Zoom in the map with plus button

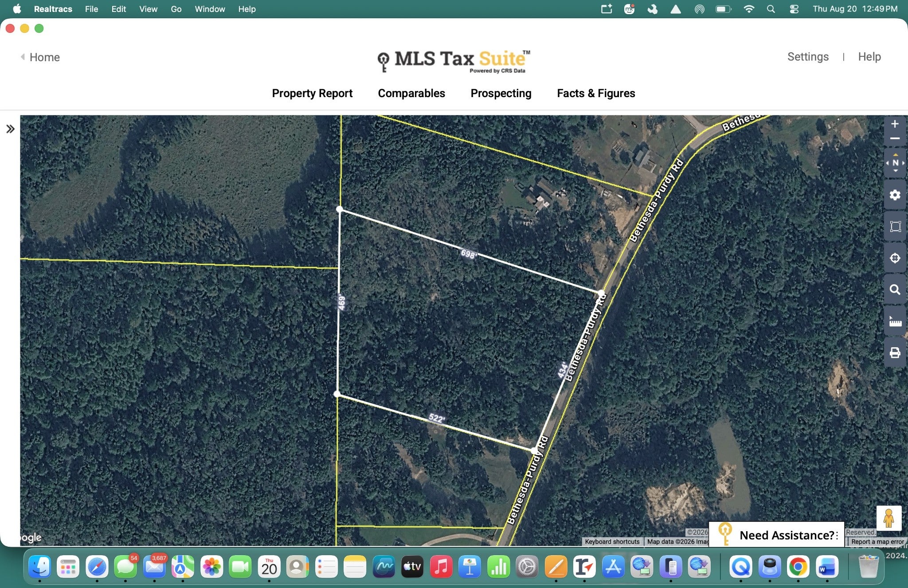click(x=895, y=124)
